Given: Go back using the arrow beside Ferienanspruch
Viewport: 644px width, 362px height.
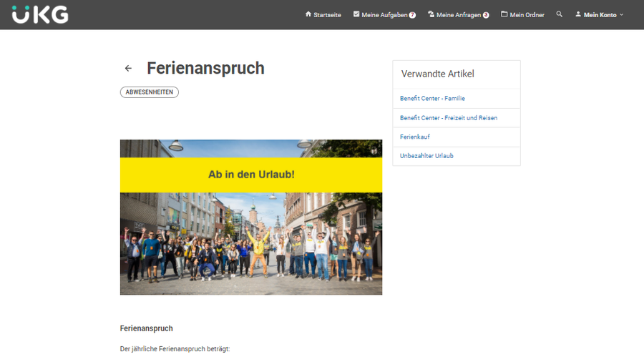Looking at the screenshot, I should [x=128, y=69].
